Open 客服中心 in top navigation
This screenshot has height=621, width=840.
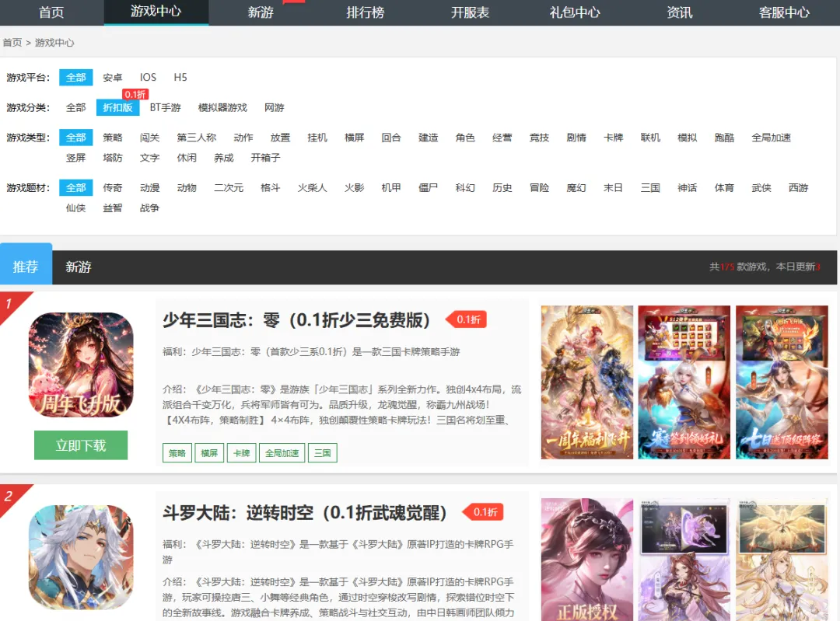pos(784,12)
